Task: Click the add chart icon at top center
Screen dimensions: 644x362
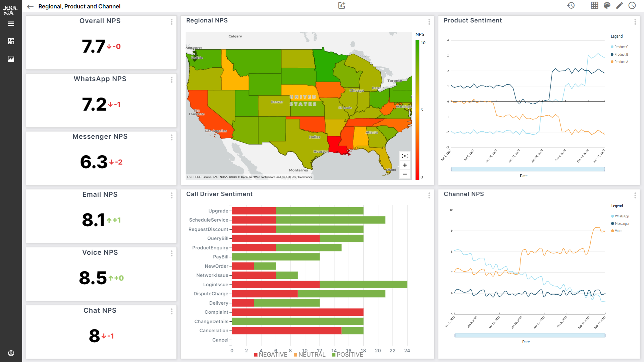Action: click(x=341, y=5)
